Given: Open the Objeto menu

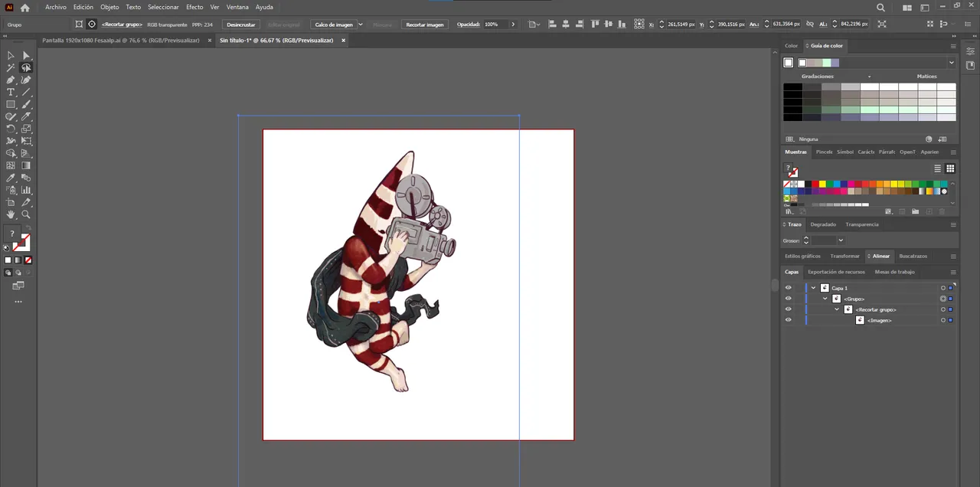Looking at the screenshot, I should (x=109, y=7).
